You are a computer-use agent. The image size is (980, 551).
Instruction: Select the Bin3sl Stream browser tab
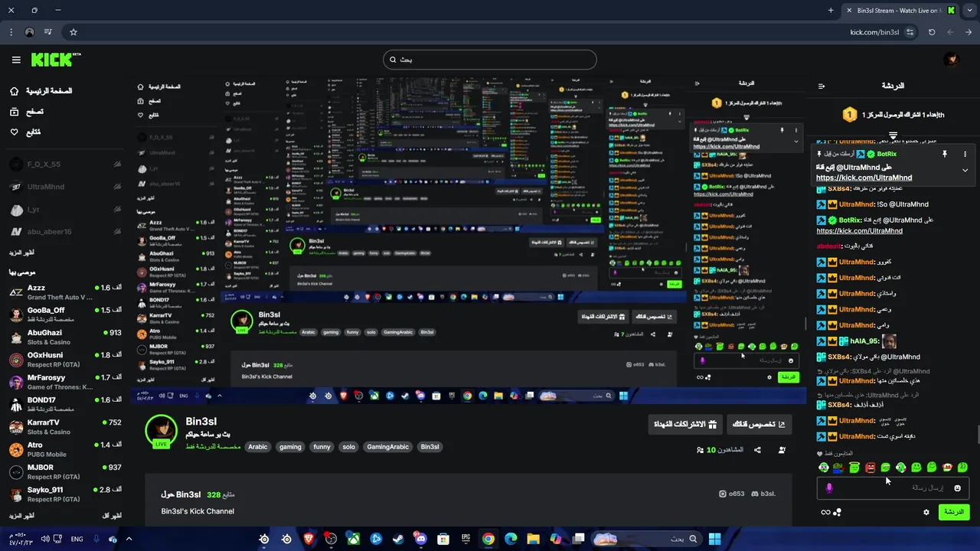tap(900, 11)
